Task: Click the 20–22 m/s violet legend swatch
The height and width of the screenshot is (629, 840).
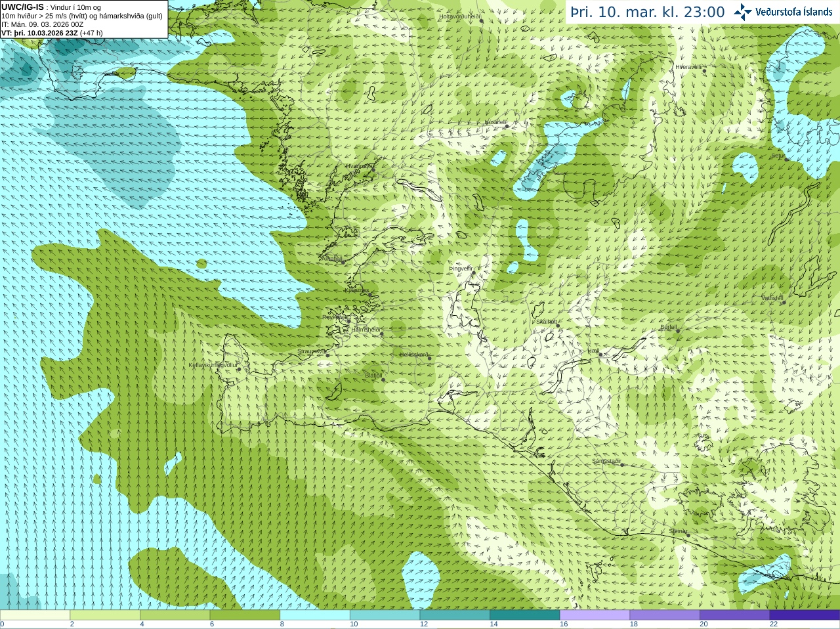Action: pyautogui.click(x=735, y=615)
